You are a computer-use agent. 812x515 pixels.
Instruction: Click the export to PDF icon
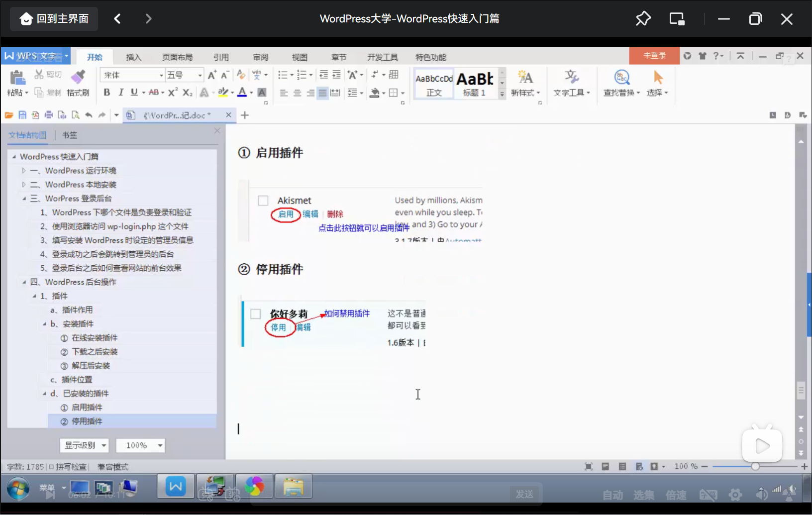[x=35, y=115]
